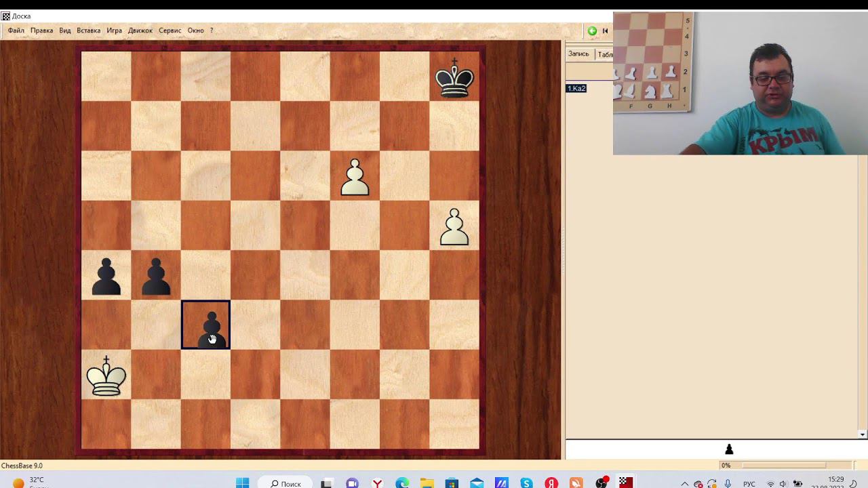Jump to game start with skip-back icon
The image size is (868, 488).
[606, 30]
